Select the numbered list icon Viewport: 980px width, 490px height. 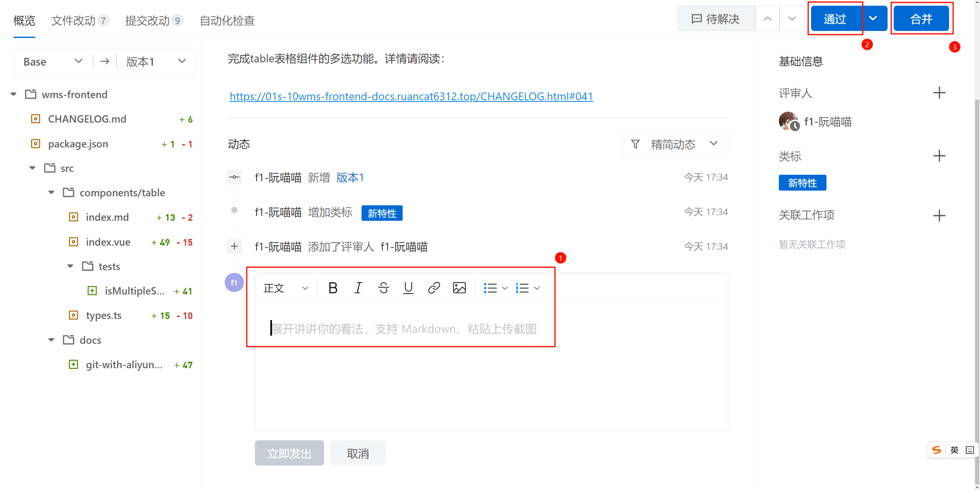[x=522, y=288]
